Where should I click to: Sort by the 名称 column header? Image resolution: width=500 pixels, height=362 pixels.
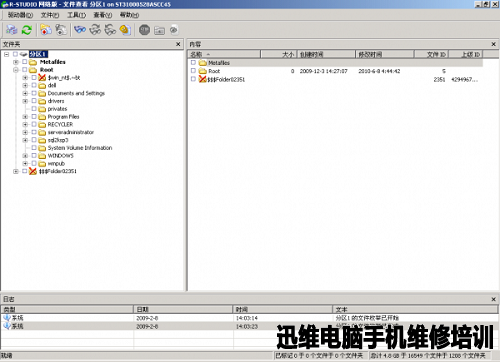coord(224,54)
